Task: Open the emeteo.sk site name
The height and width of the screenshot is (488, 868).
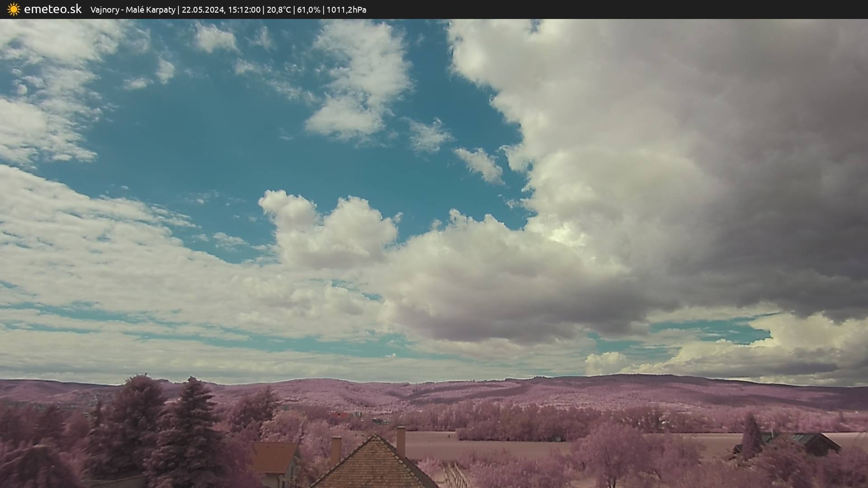Action: (52, 9)
